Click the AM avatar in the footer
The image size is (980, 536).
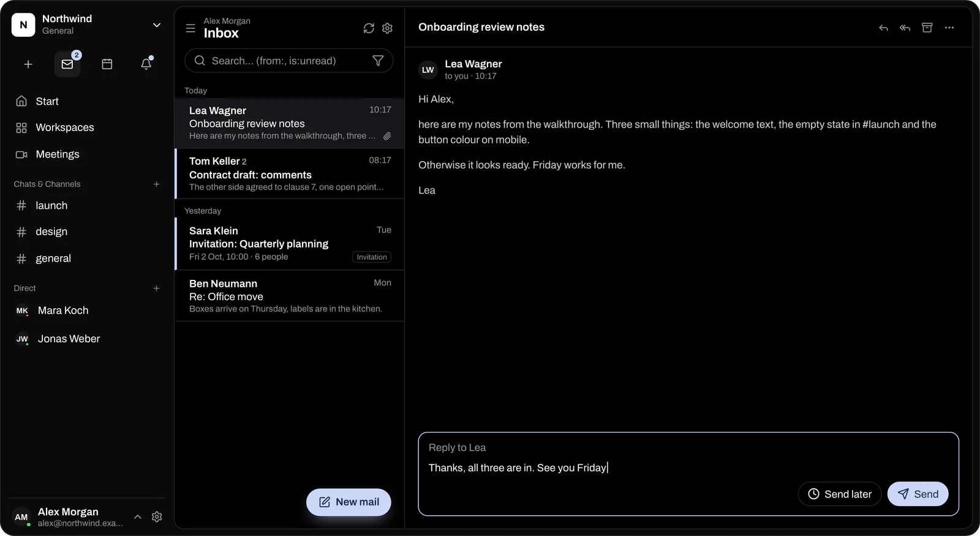(21, 517)
